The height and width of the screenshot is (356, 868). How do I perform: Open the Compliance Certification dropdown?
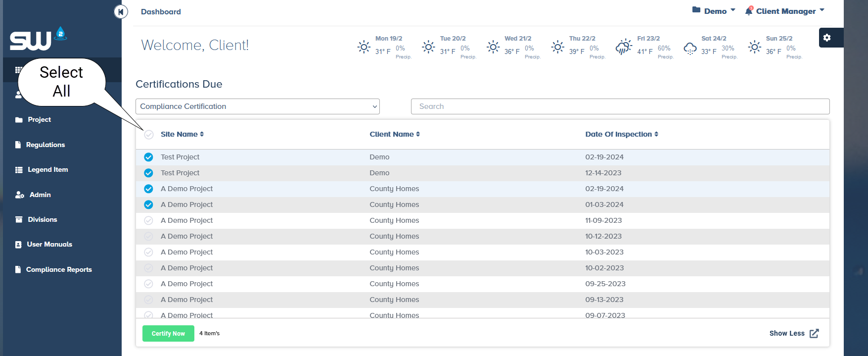257,106
